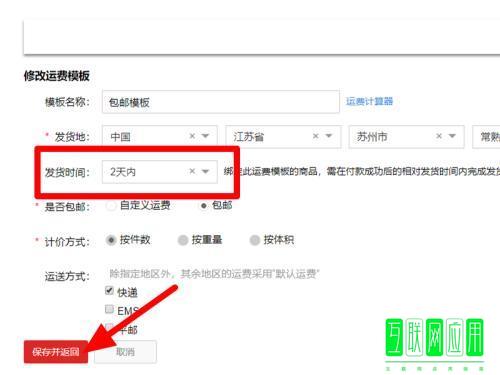Viewport: 500px width, 375px height.
Task: Click the 取消 cancel button
Action: click(x=125, y=352)
